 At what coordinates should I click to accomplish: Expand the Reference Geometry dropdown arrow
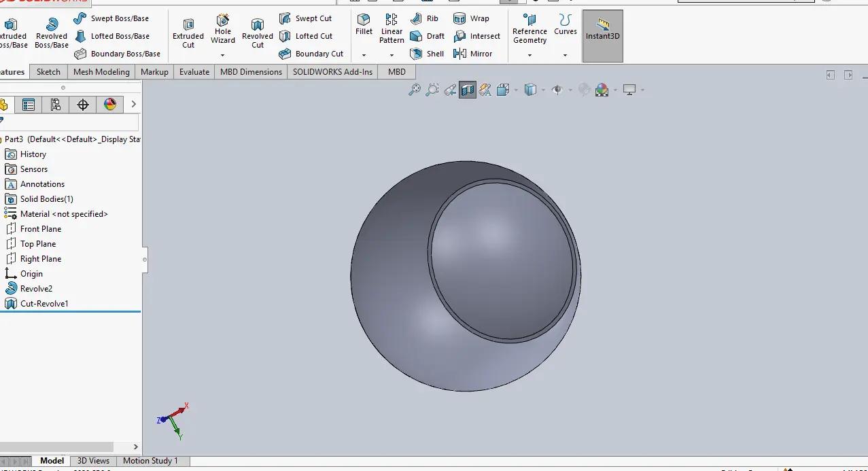pyautogui.click(x=530, y=55)
